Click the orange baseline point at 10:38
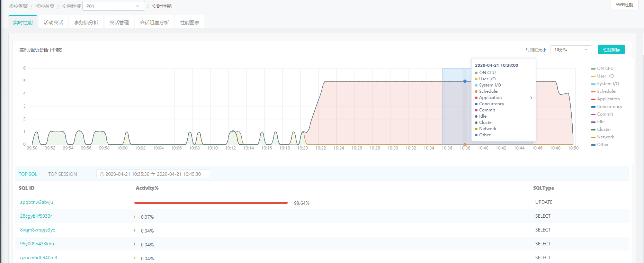 465,145
